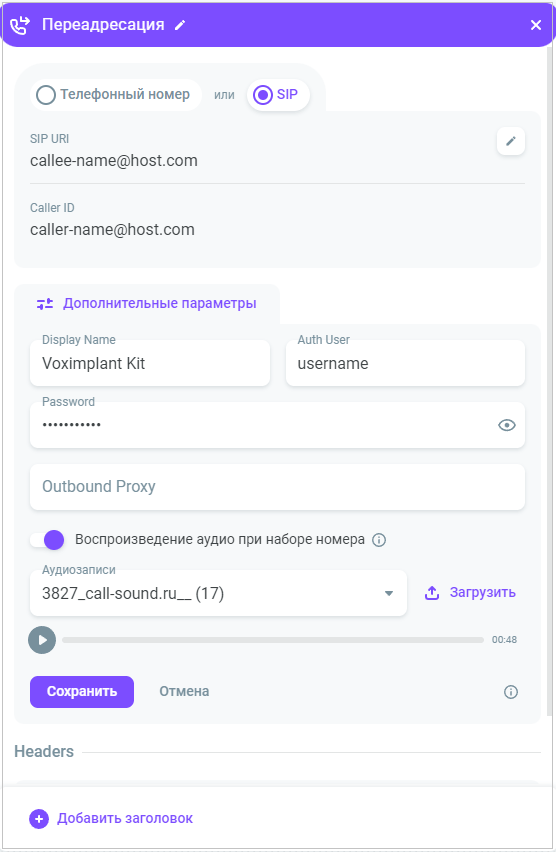Select the Телефонный номер radio option
This screenshot has width=556, height=852.
(x=46, y=95)
